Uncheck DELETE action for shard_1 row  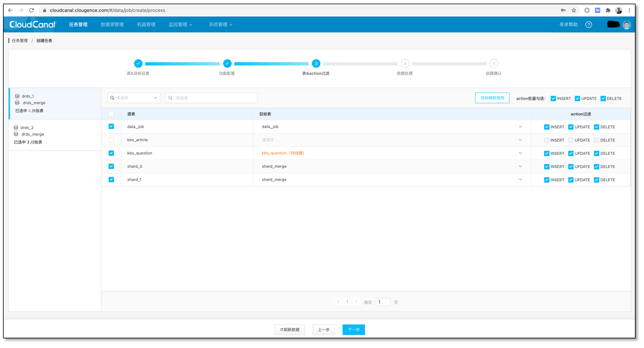[x=596, y=180]
